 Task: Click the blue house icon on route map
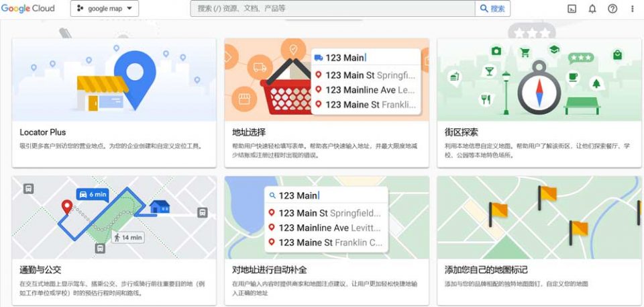click(160, 207)
